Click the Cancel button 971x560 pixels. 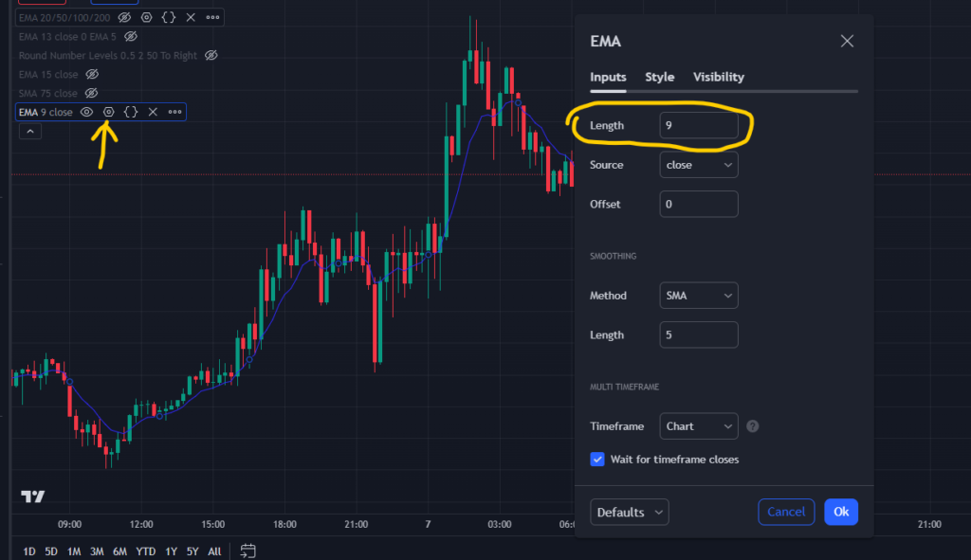786,512
